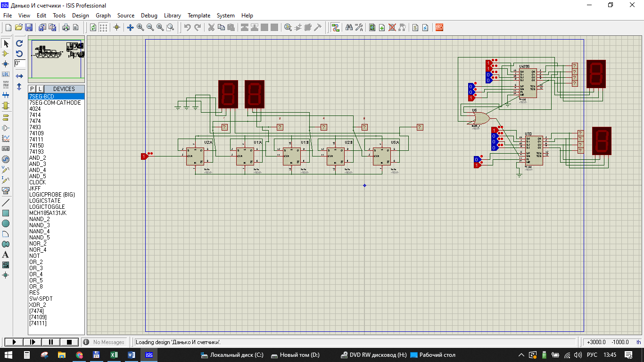Select the Text Script tool
The image size is (644, 362).
point(6,84)
